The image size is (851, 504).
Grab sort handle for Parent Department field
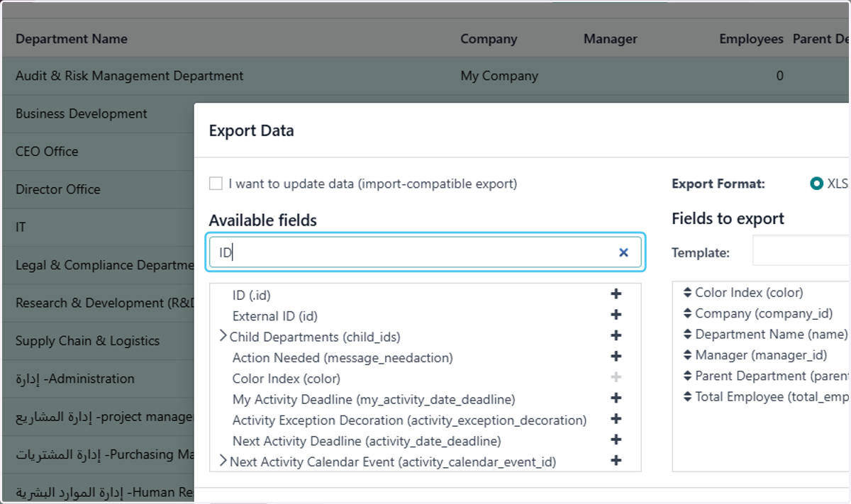click(x=687, y=376)
